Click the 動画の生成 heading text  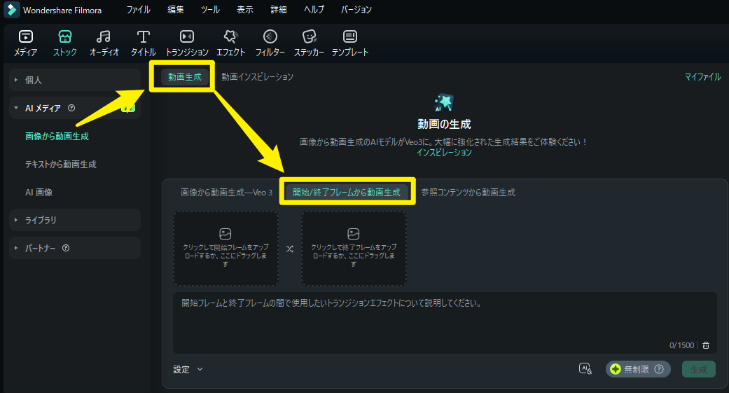pyautogui.click(x=444, y=124)
